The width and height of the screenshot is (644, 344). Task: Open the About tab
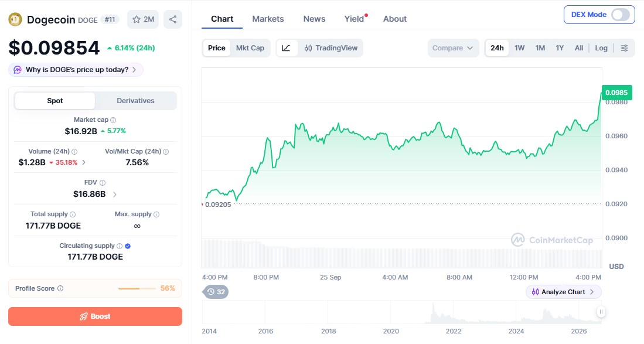click(395, 19)
